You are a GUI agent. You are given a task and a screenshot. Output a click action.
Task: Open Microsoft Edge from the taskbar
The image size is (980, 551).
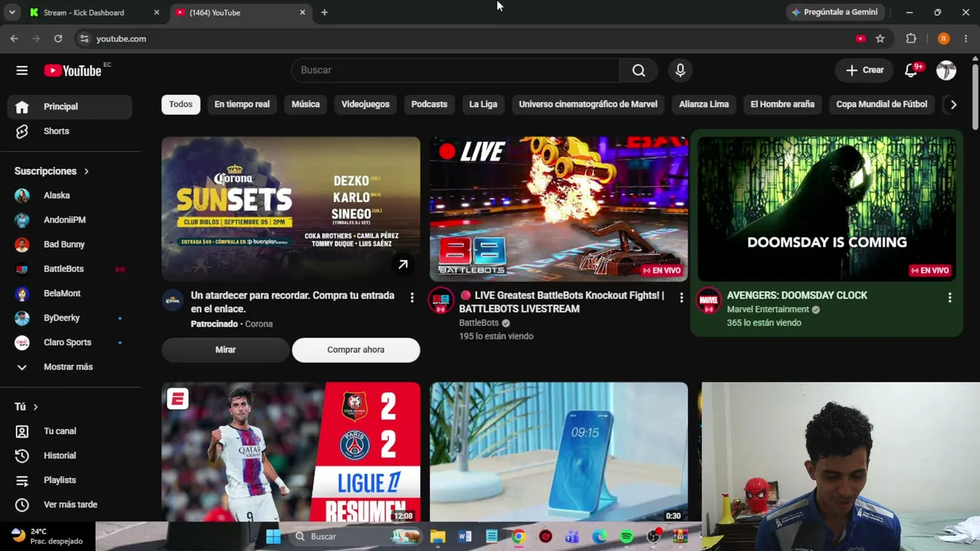pyautogui.click(x=599, y=536)
